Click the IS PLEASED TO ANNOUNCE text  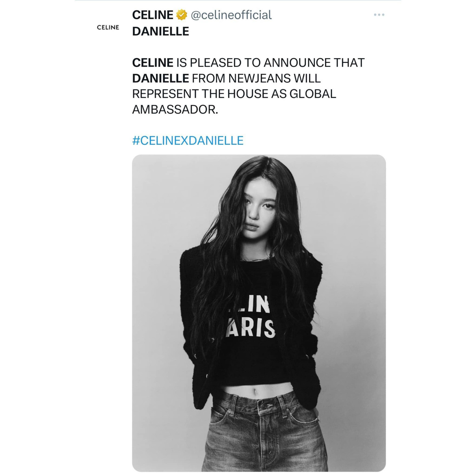253,63
